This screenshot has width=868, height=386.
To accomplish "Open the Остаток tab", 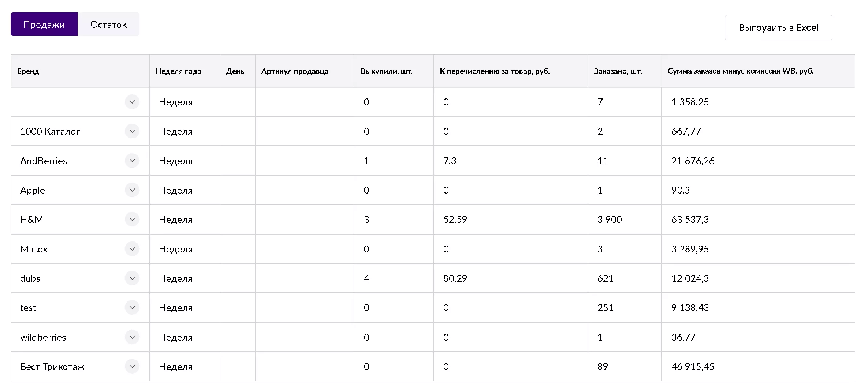I will tap(108, 25).
